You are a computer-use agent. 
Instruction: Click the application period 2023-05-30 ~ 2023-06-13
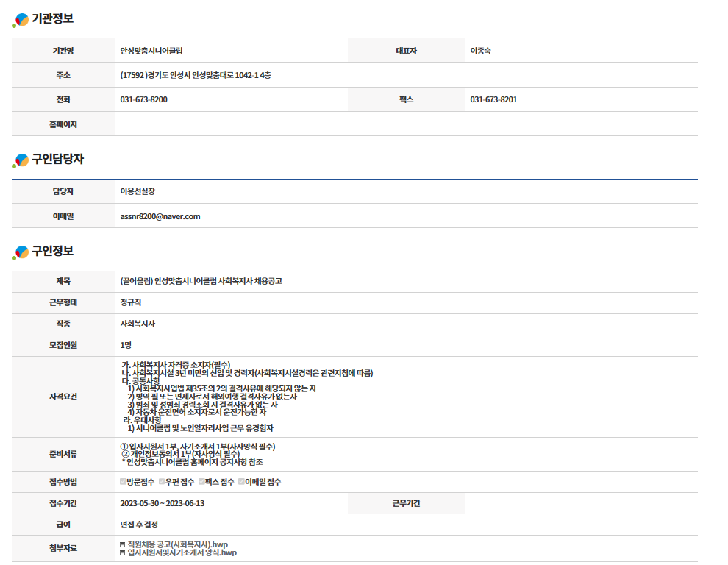click(x=162, y=503)
